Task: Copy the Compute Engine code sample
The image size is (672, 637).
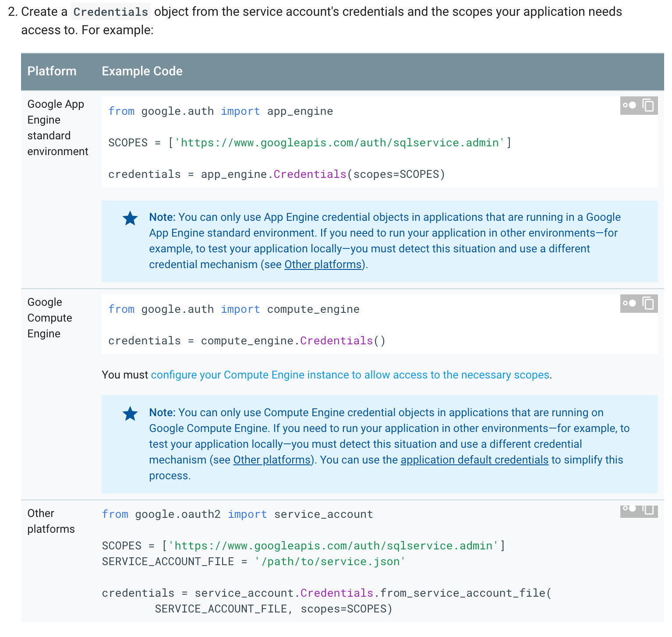Action: point(648,303)
